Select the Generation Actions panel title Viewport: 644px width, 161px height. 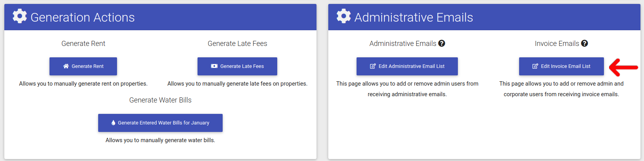[x=82, y=17]
